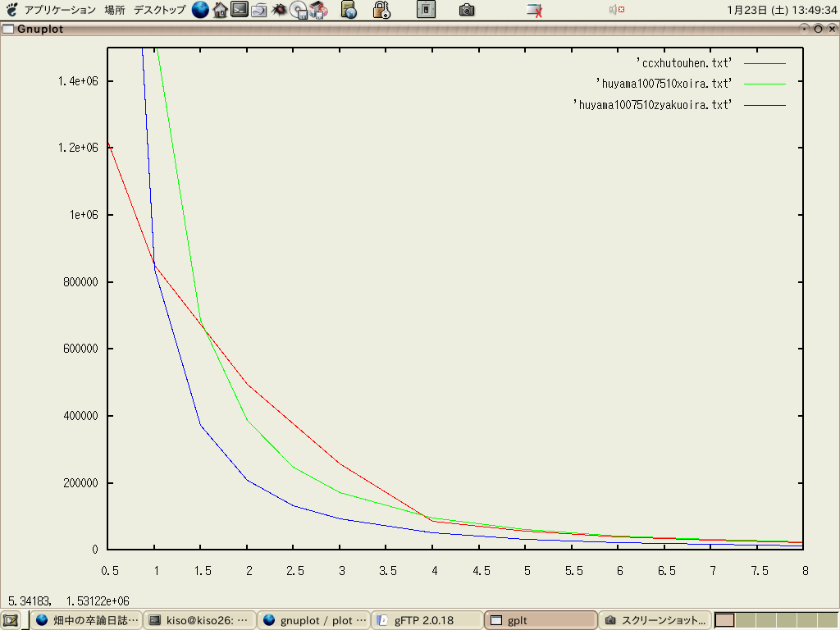840x630 pixels.
Task: Click the GNOME foot icon
Action: click(11, 10)
